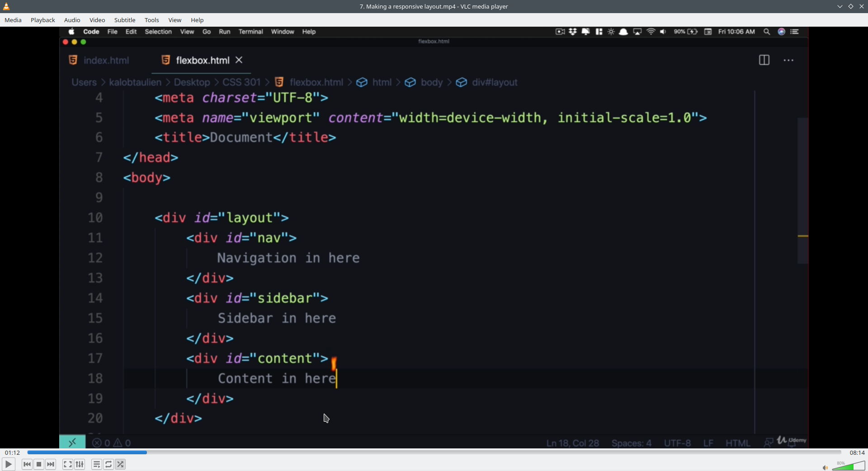Expand the flexbox.html breadcrumb
Viewport: 868px width, 471px height.
click(316, 82)
